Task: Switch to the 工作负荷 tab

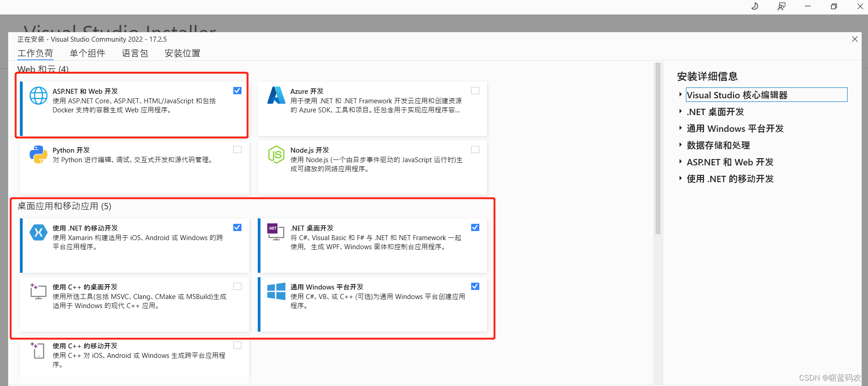Action: click(35, 53)
